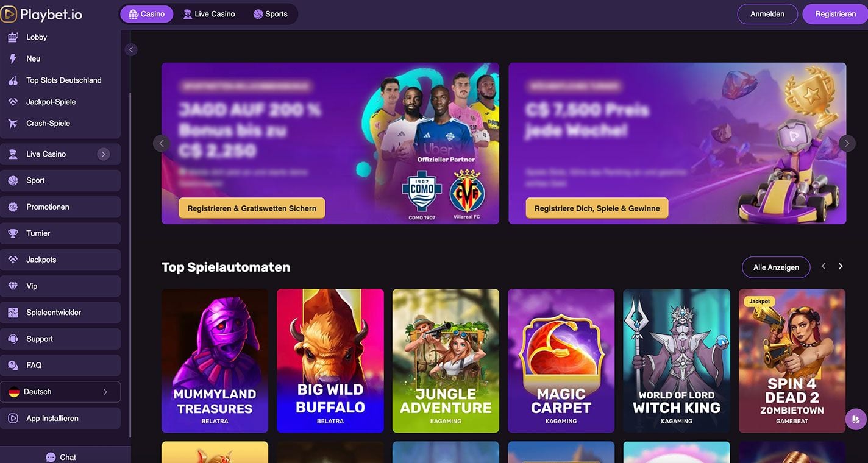Click the Turnier trophy icon
Viewport: 868px width, 463px height.
pyautogui.click(x=13, y=233)
